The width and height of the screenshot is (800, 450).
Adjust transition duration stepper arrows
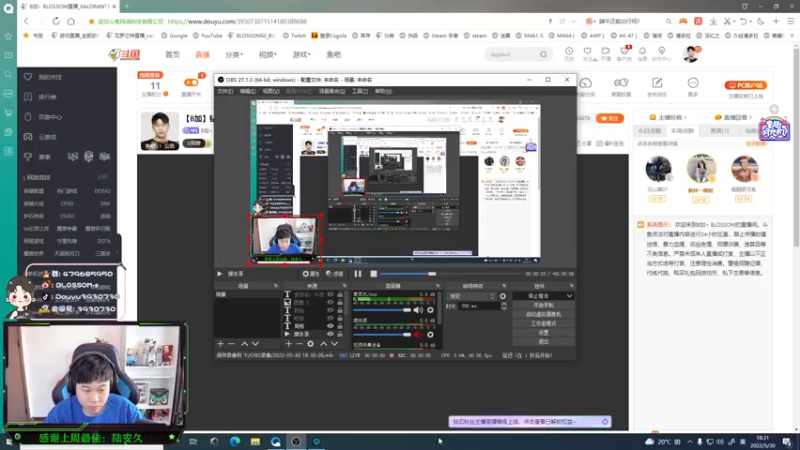pos(504,306)
